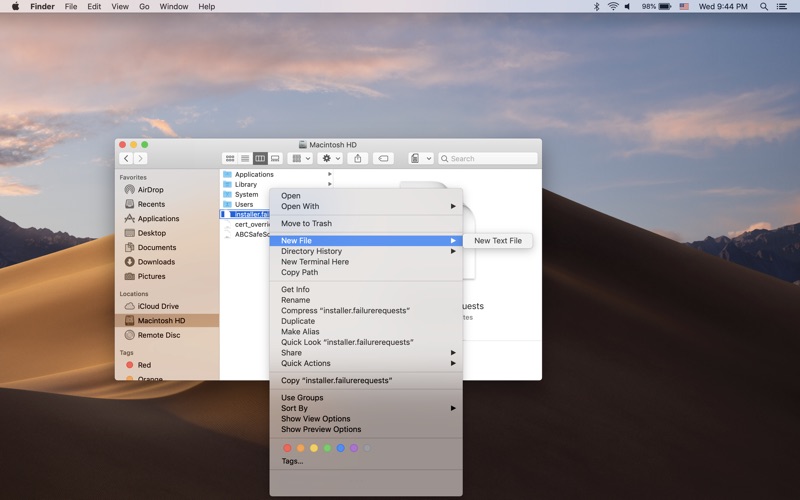The height and width of the screenshot is (500, 800).
Task: Select Macintosh HD in the sidebar
Action: 167,320
